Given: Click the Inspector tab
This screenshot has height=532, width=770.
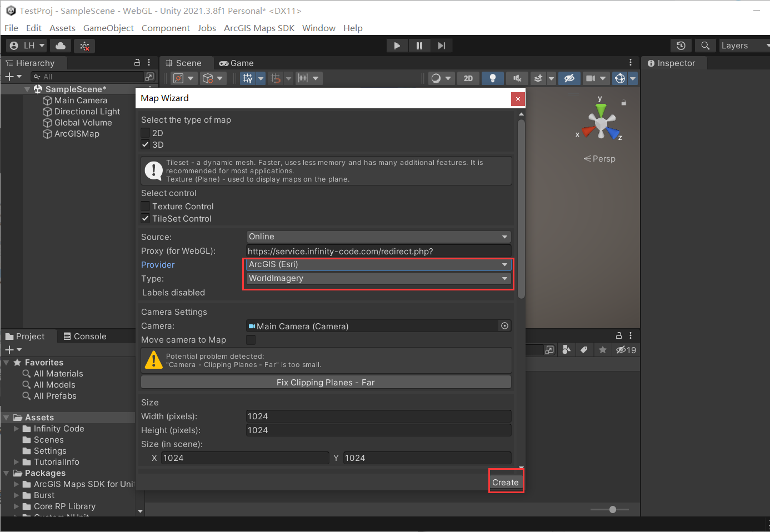Looking at the screenshot, I should click(672, 63).
